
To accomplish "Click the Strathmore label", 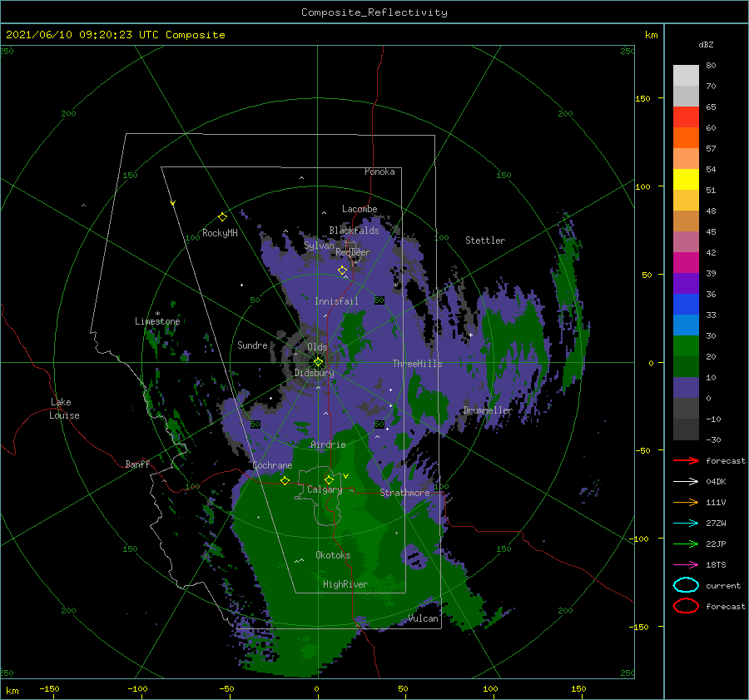I will coord(404,493).
